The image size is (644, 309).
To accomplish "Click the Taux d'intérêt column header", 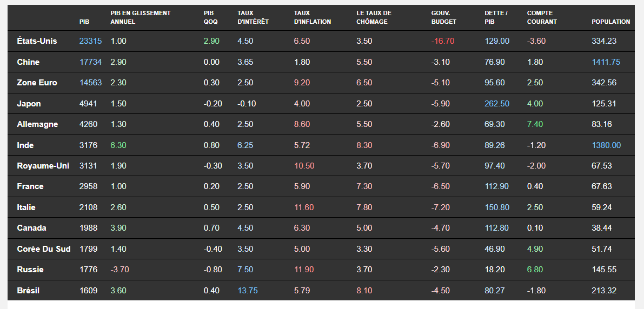I will 253,17.
